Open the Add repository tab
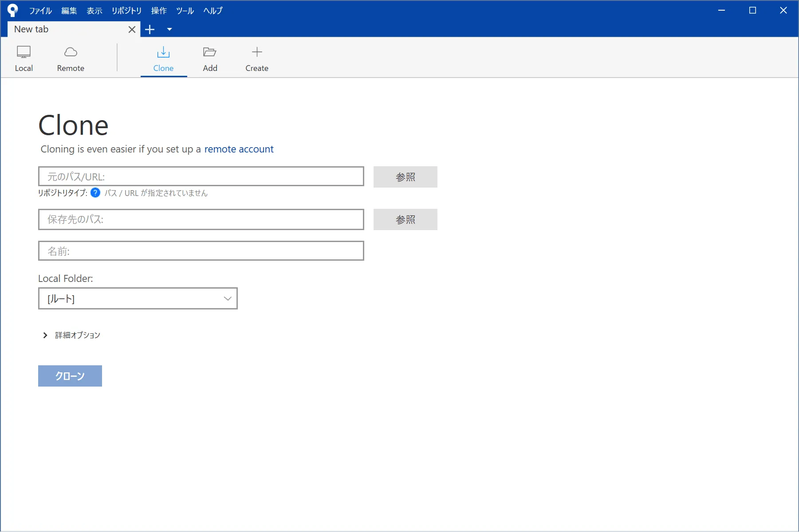This screenshot has width=799, height=532. [210, 58]
